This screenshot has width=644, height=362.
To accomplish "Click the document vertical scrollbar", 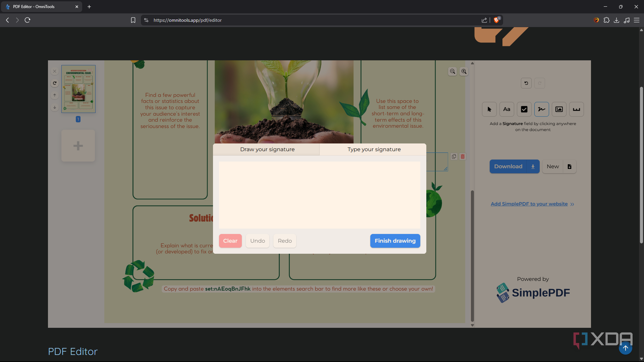I will coord(472,256).
